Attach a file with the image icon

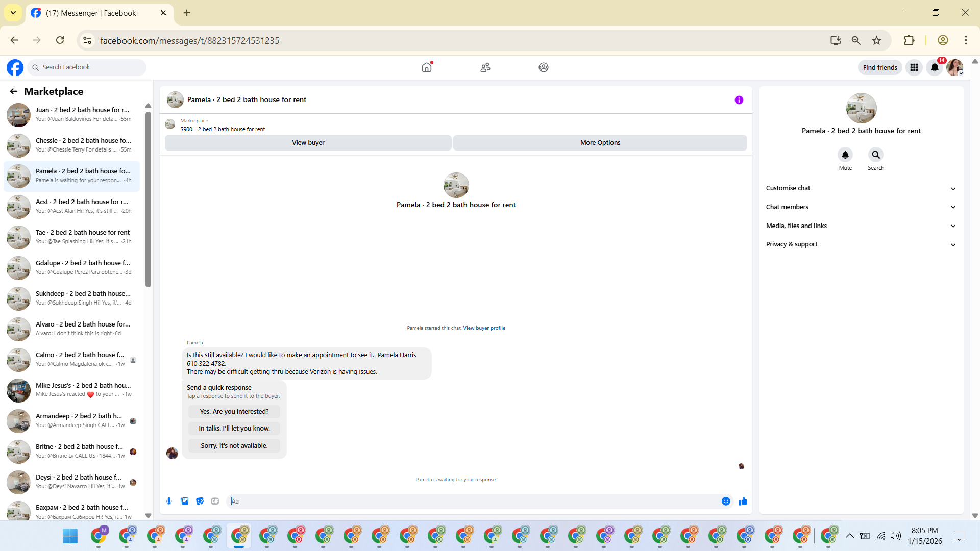click(x=184, y=502)
